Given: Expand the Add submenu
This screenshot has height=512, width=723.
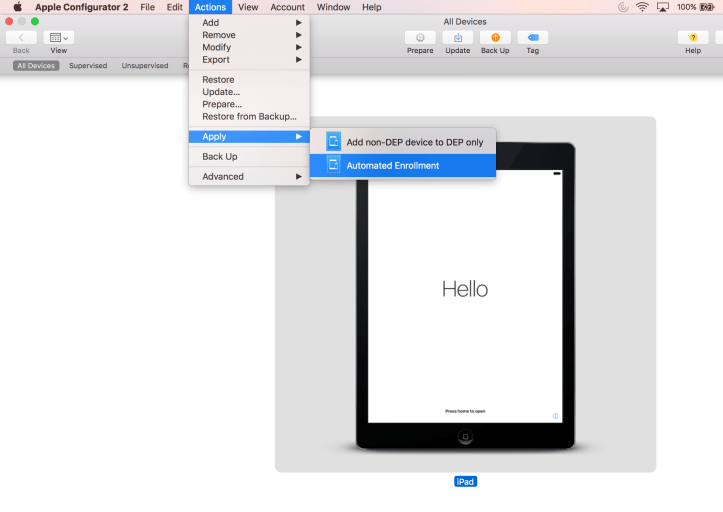Looking at the screenshot, I should pyautogui.click(x=249, y=23).
